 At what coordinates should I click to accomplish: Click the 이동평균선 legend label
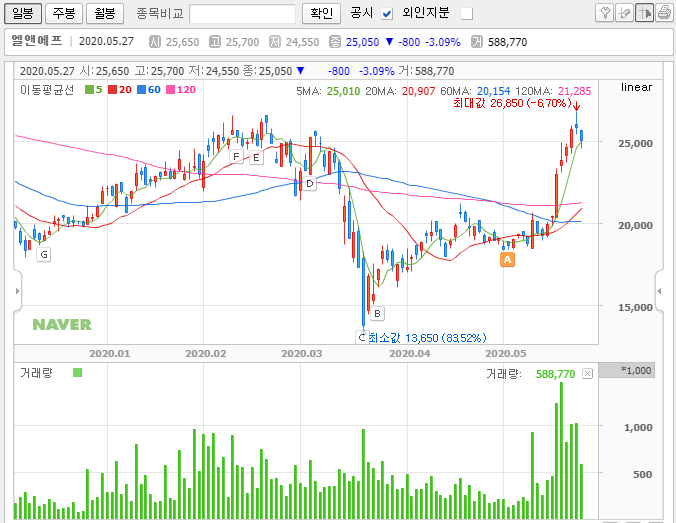click(x=47, y=90)
